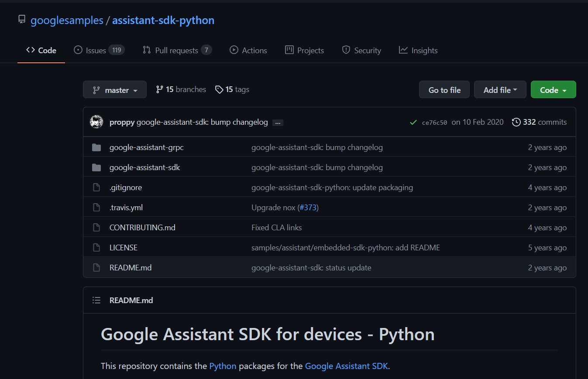This screenshot has height=379, width=588.
Task: Click the tag icon next to 15 tags
Action: point(219,89)
